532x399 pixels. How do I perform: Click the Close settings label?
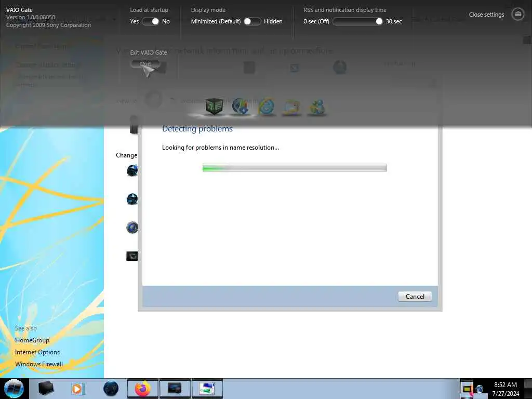coord(486,15)
